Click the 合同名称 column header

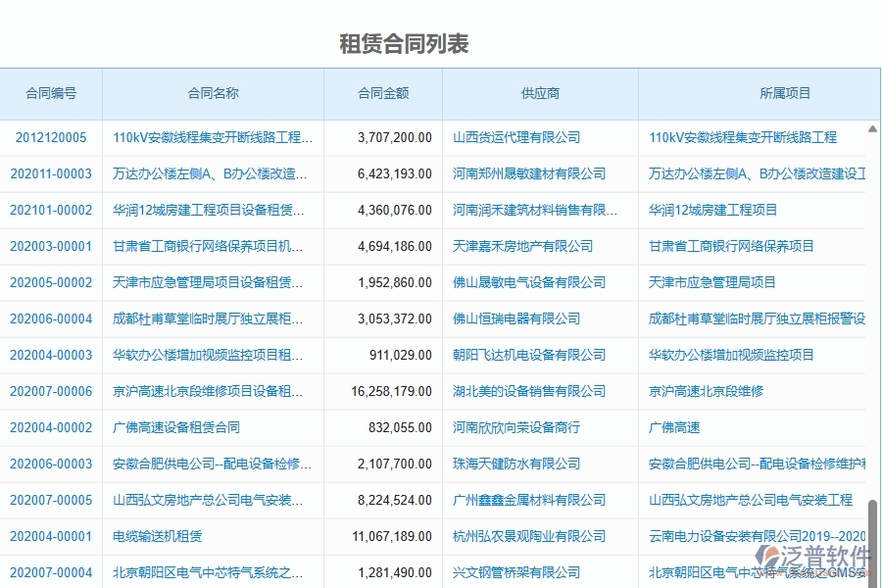214,93
